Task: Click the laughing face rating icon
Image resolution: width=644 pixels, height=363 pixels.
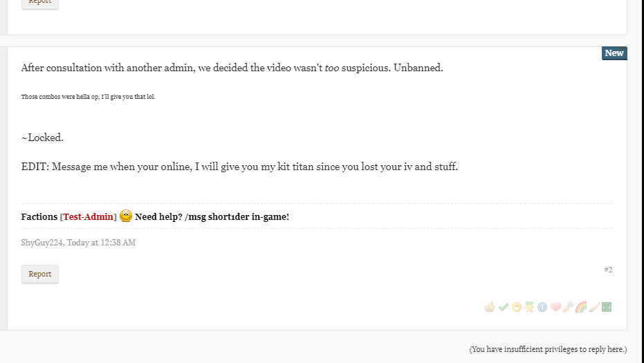Action: pos(516,307)
